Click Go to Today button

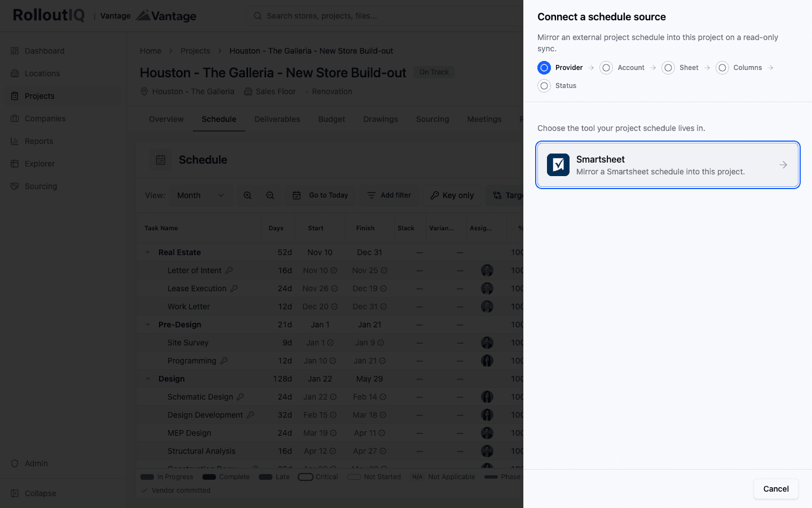tap(320, 195)
